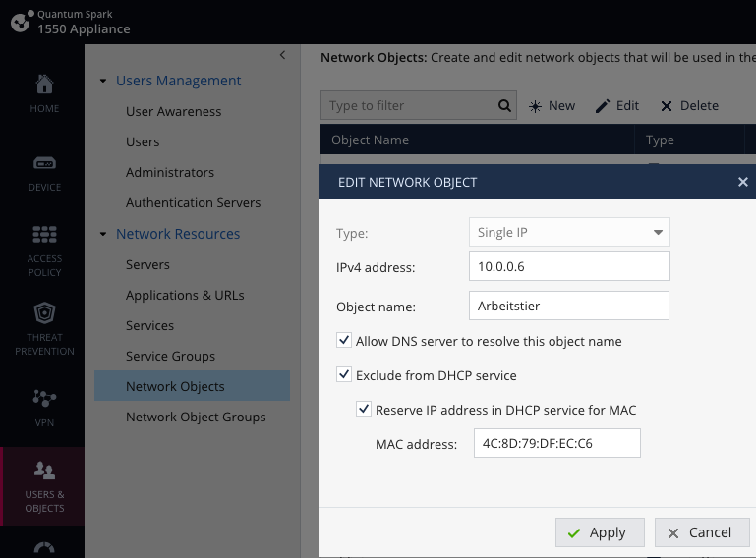Open Service Groups page
Image resolution: width=756 pixels, height=558 pixels.
click(x=170, y=356)
